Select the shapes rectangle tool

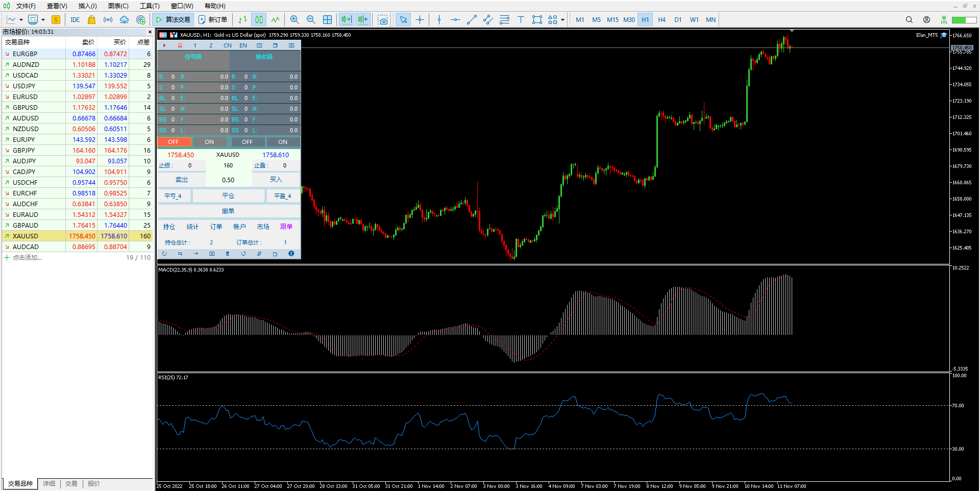pos(537,20)
